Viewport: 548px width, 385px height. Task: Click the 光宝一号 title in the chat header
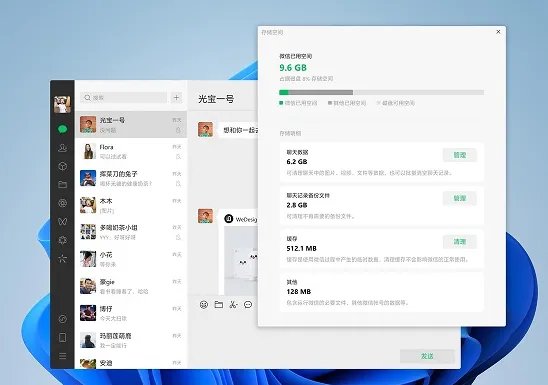click(x=216, y=99)
